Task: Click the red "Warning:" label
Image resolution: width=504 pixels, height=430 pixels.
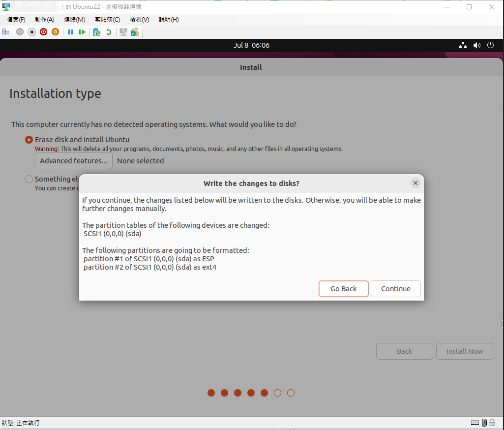Action: 47,149
